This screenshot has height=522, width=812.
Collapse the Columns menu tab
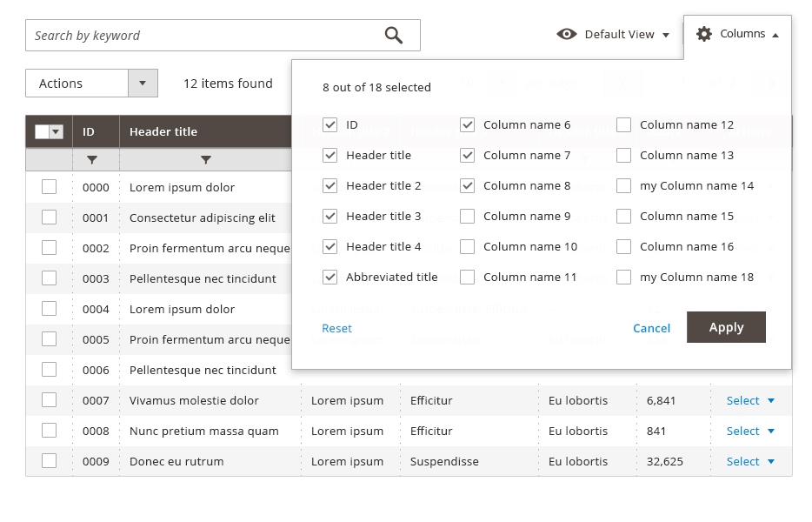(737, 35)
